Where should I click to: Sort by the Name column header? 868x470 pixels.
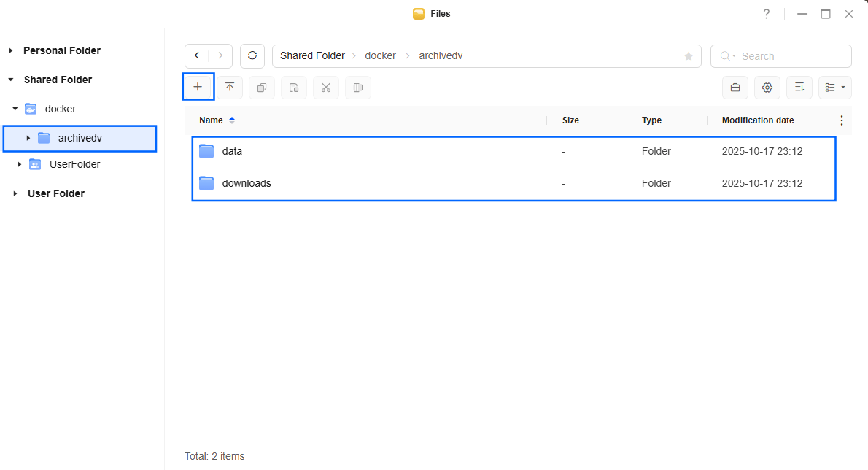[x=211, y=120]
